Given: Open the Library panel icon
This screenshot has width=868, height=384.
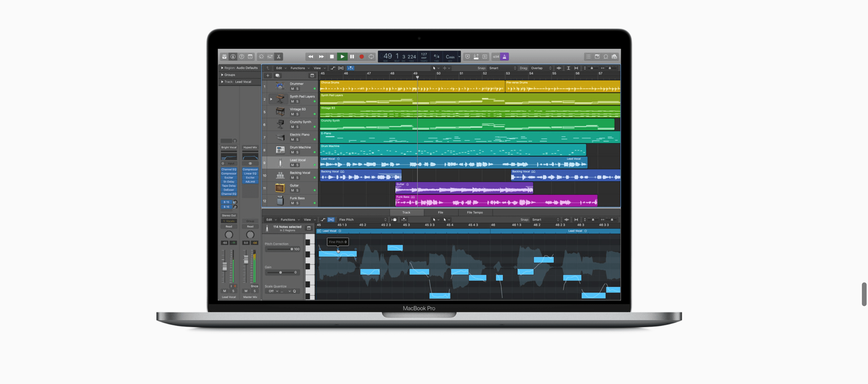Looking at the screenshot, I should point(224,57).
